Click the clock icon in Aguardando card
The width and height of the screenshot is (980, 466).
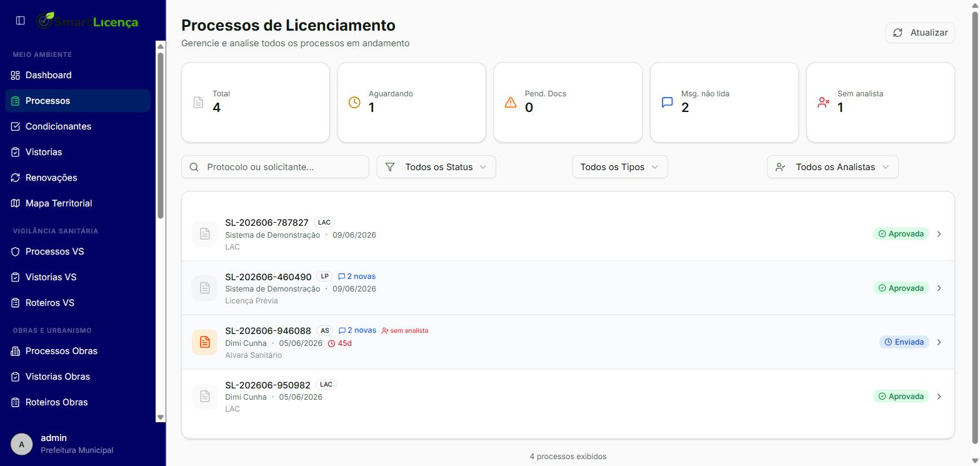click(x=354, y=102)
